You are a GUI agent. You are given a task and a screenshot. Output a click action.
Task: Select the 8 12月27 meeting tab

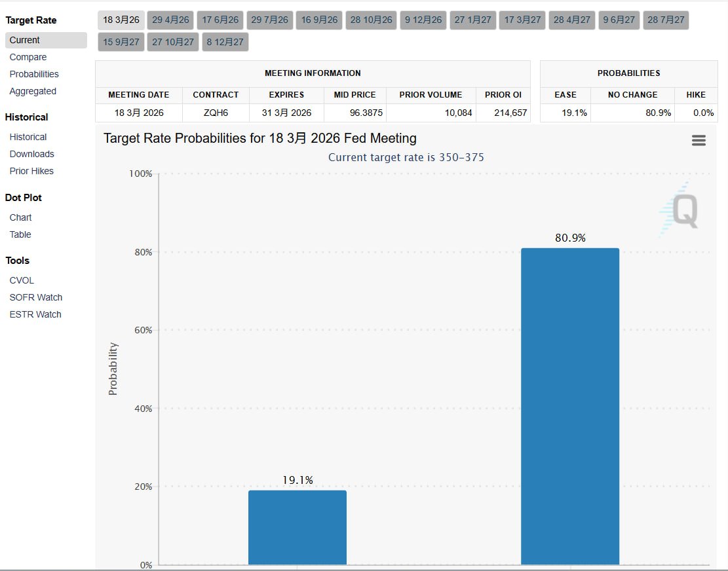(225, 42)
